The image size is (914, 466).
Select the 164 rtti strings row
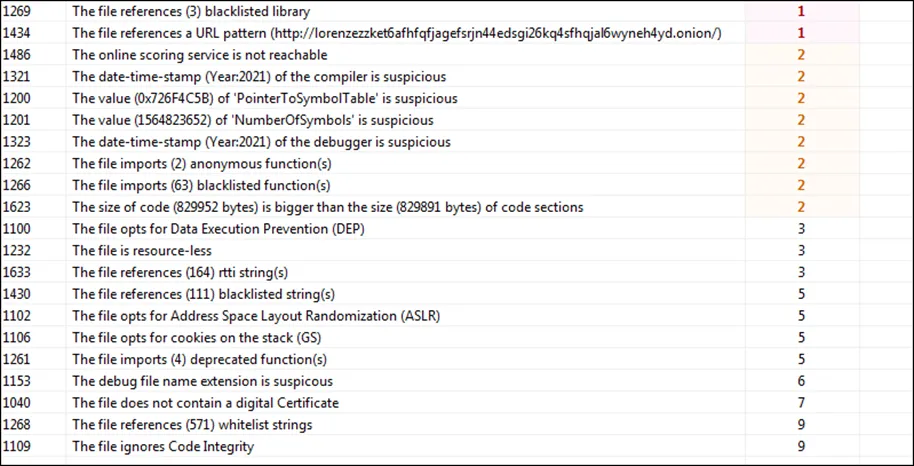457,272
